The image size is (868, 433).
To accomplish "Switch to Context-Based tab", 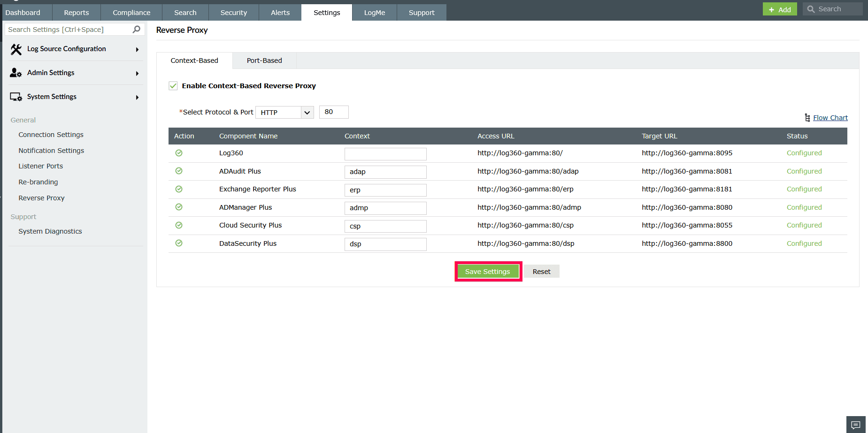I will click(194, 61).
